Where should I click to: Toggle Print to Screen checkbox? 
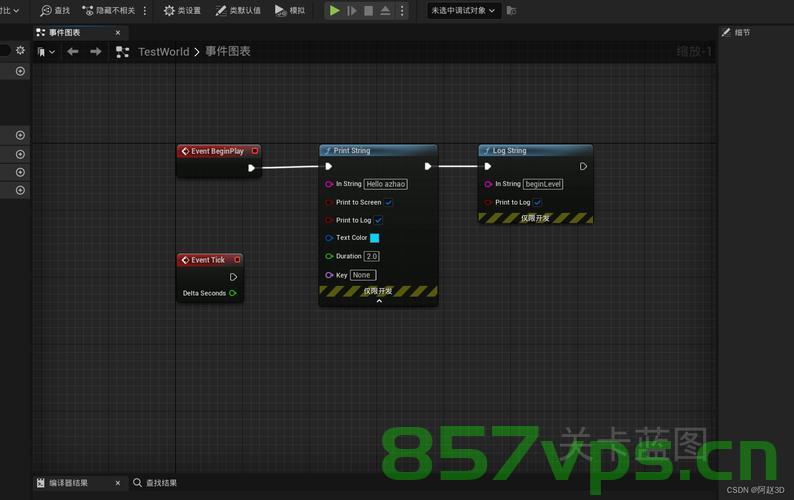pos(388,202)
